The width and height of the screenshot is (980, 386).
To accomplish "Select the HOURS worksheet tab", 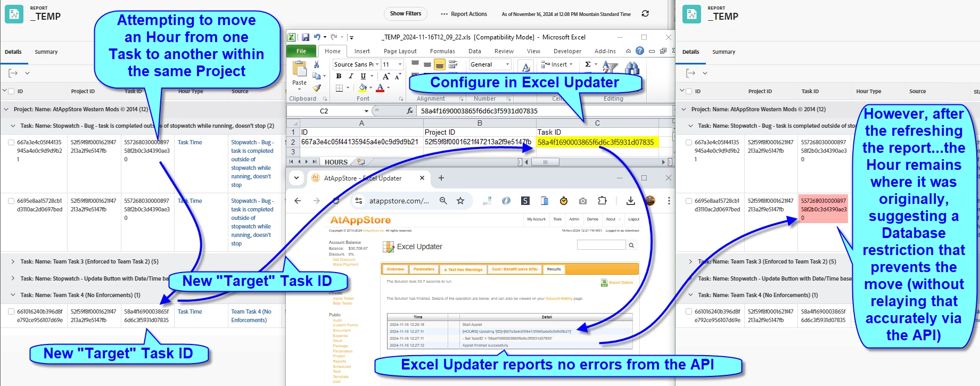I will point(336,162).
